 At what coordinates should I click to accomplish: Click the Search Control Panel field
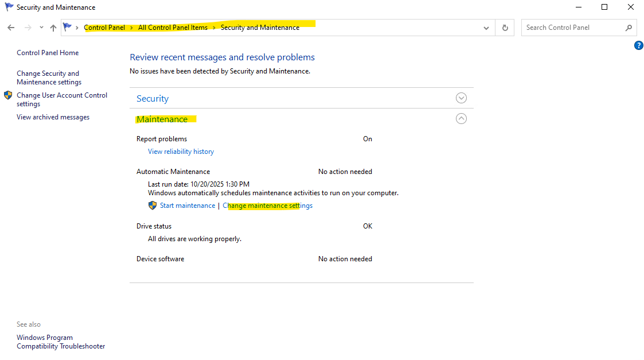click(571, 28)
